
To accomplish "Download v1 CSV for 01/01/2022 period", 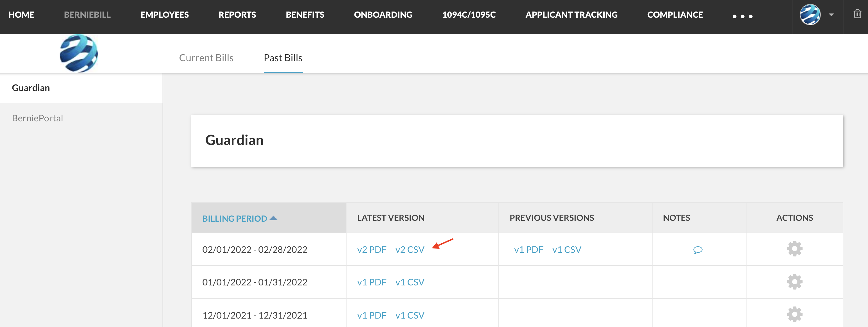I will click(x=410, y=282).
